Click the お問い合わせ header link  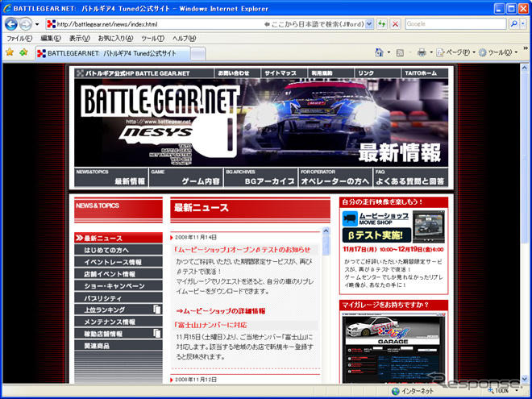click(x=237, y=73)
